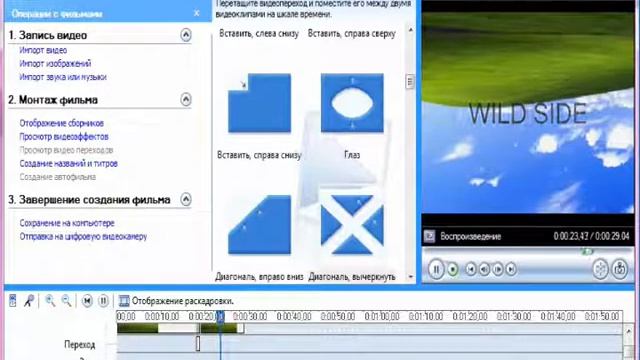Click the Переход track label
This screenshot has height=360, width=640.
(x=80, y=344)
